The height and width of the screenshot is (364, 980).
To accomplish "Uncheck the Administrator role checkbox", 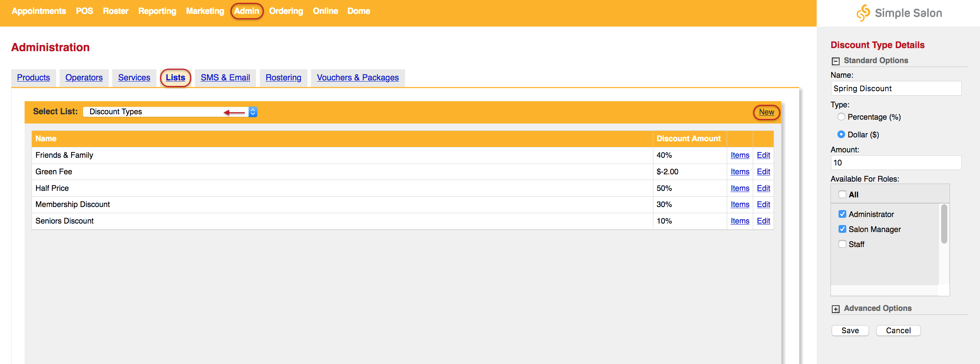I will coord(842,214).
